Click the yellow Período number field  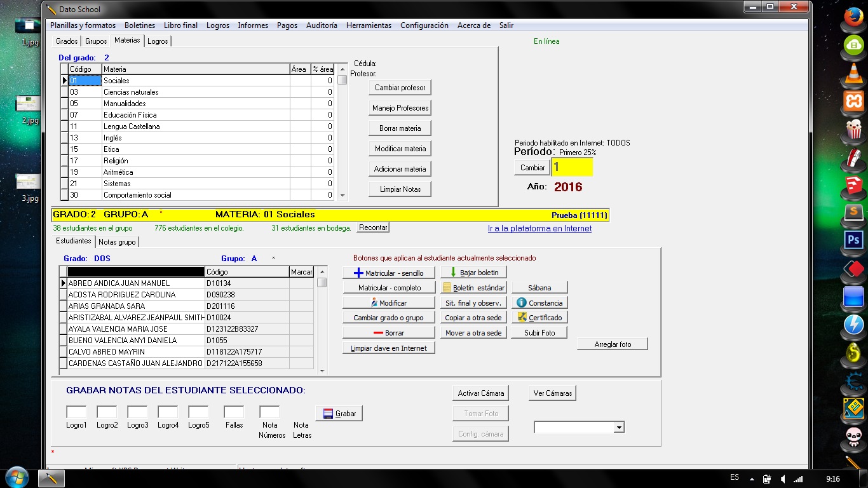pyautogui.click(x=572, y=167)
